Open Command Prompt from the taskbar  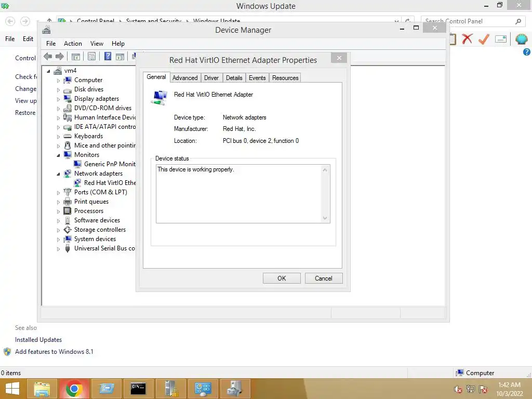(x=138, y=389)
